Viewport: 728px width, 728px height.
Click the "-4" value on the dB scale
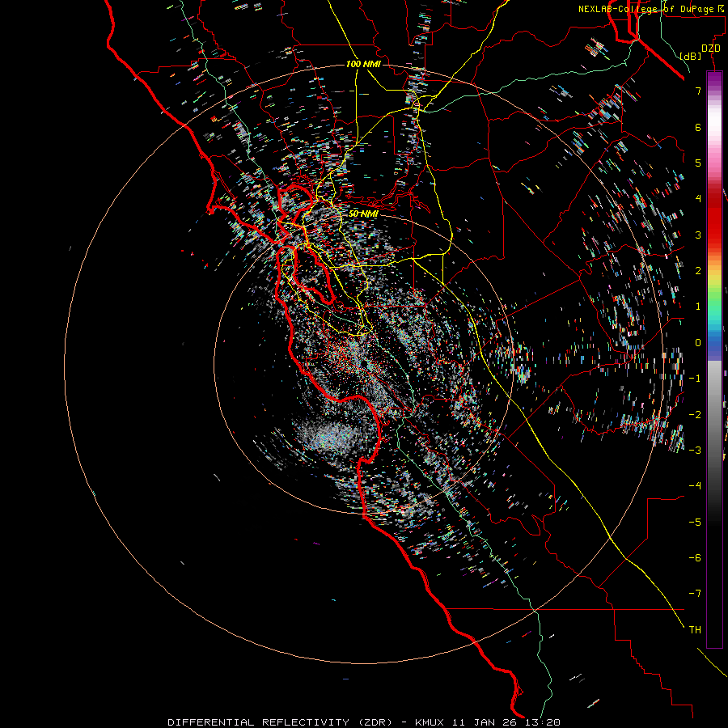pos(695,486)
